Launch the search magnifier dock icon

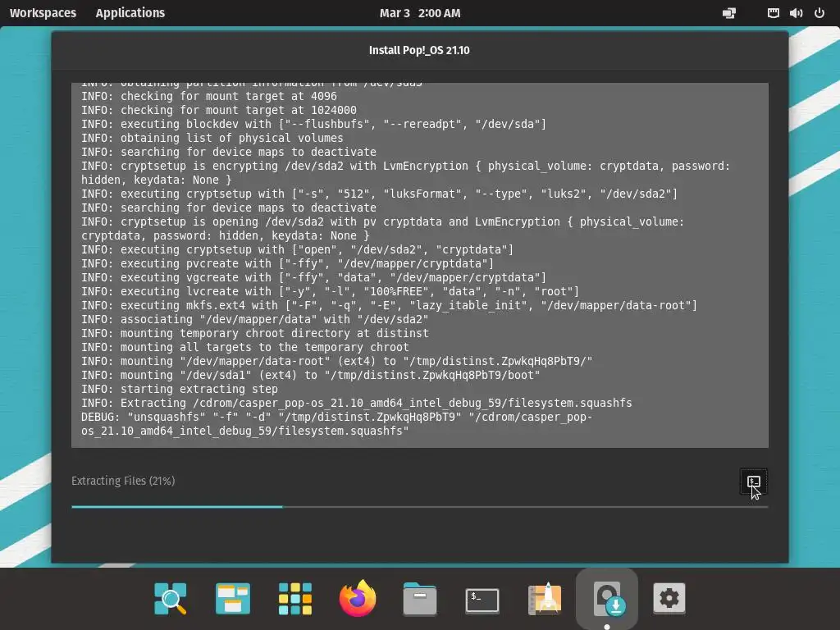point(171,598)
